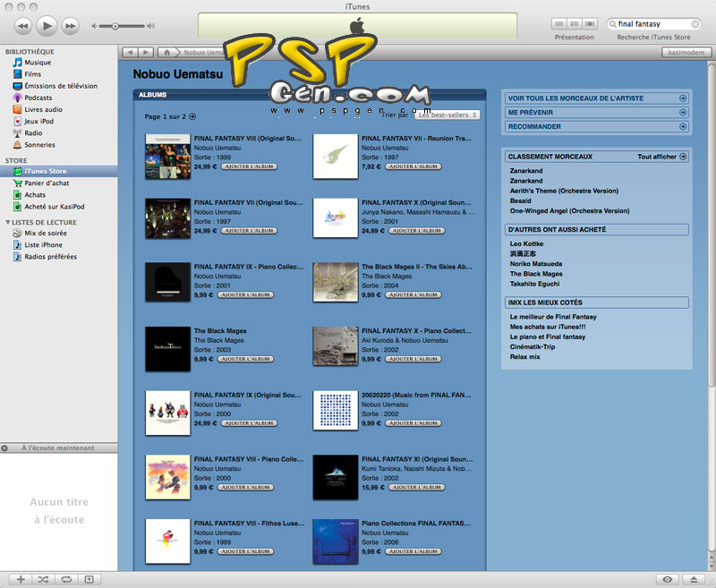Open Émissions de télévision icon
The width and height of the screenshot is (716, 588).
[x=17, y=86]
